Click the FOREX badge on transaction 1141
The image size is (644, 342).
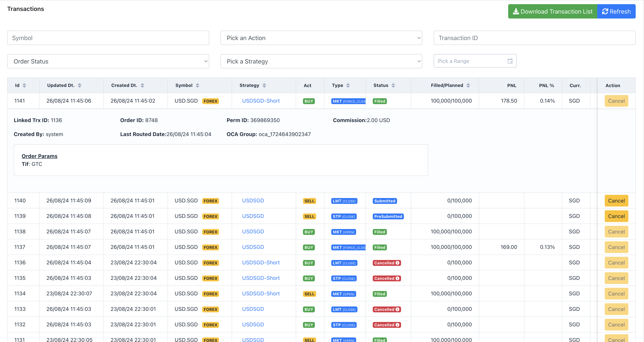point(210,101)
